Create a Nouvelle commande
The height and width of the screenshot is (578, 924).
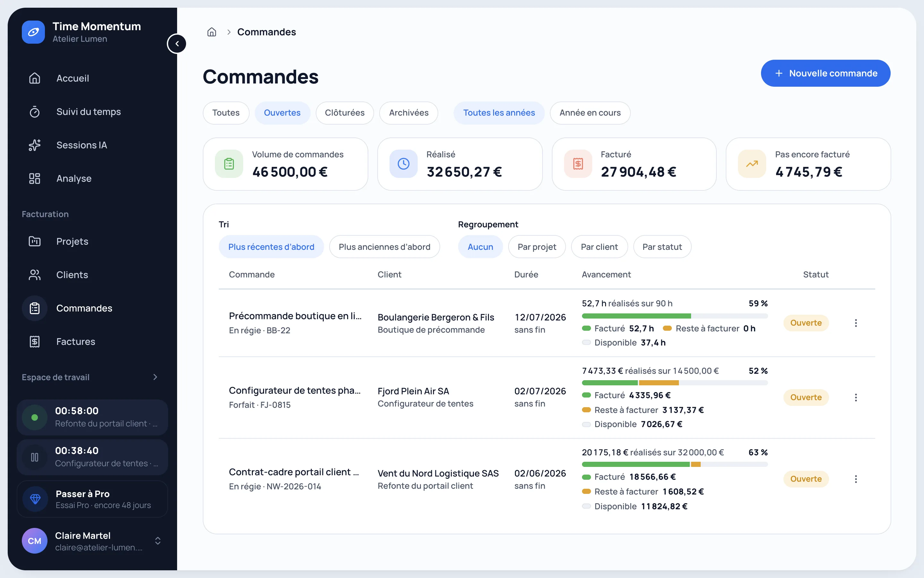pyautogui.click(x=826, y=74)
